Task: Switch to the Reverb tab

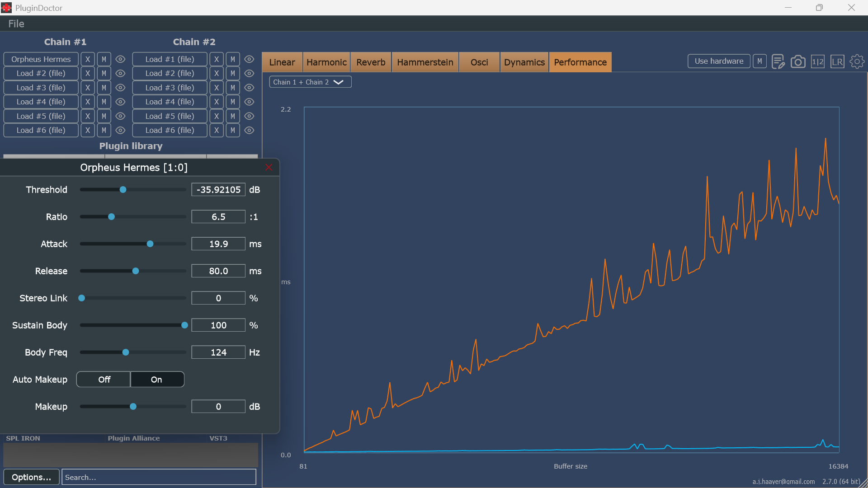Action: (x=371, y=62)
